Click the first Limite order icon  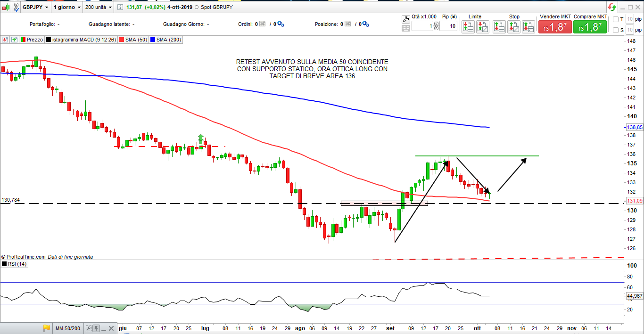click(468, 27)
